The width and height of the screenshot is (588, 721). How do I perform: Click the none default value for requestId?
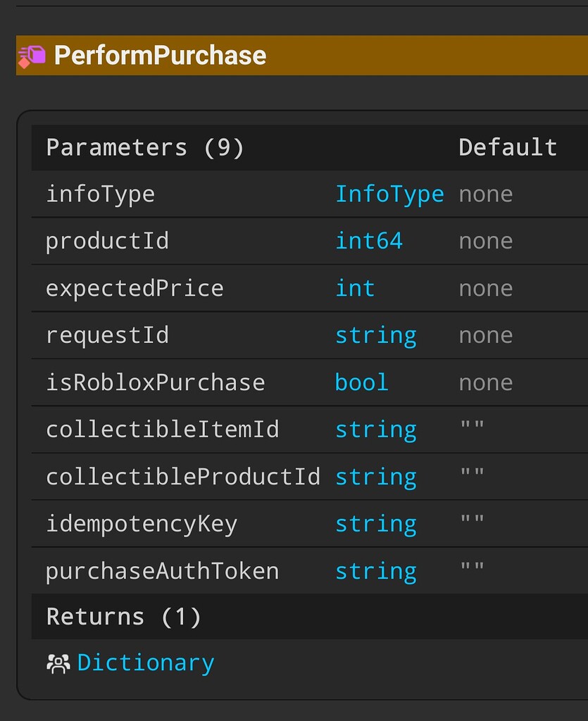[485, 335]
